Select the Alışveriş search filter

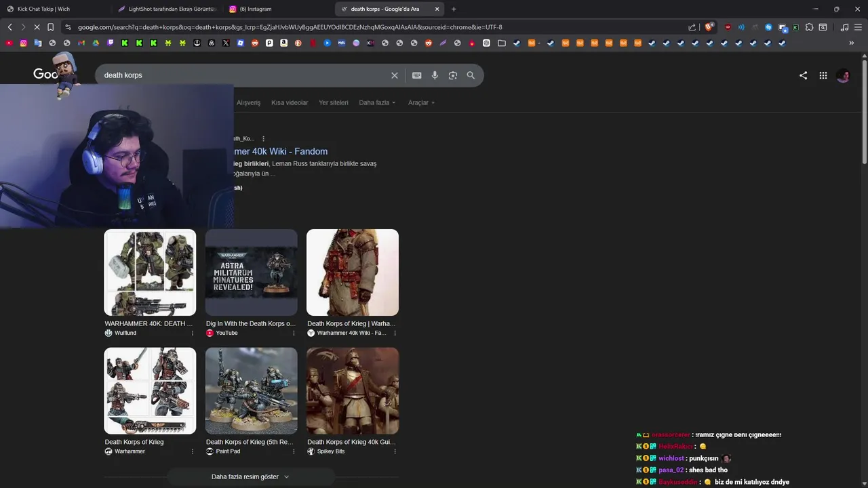pyautogui.click(x=248, y=102)
